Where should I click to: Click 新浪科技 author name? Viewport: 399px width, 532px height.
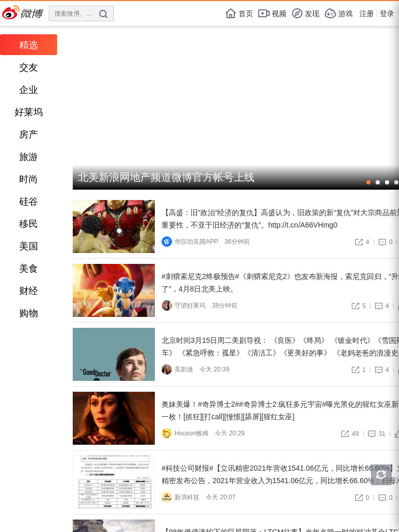pos(187,497)
